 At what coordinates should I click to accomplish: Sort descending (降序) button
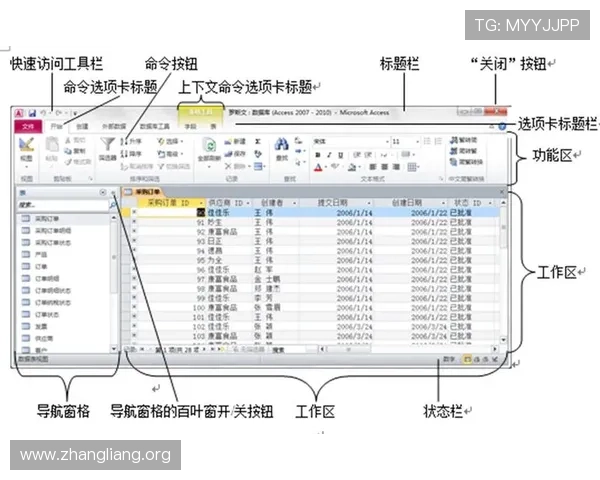click(131, 154)
